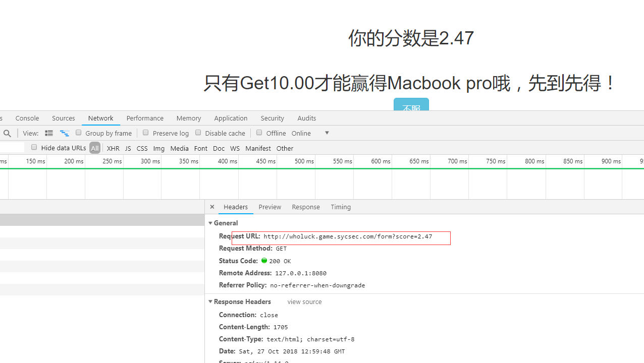
Task: Click the 800 ms timeline marker
Action: tap(534, 161)
